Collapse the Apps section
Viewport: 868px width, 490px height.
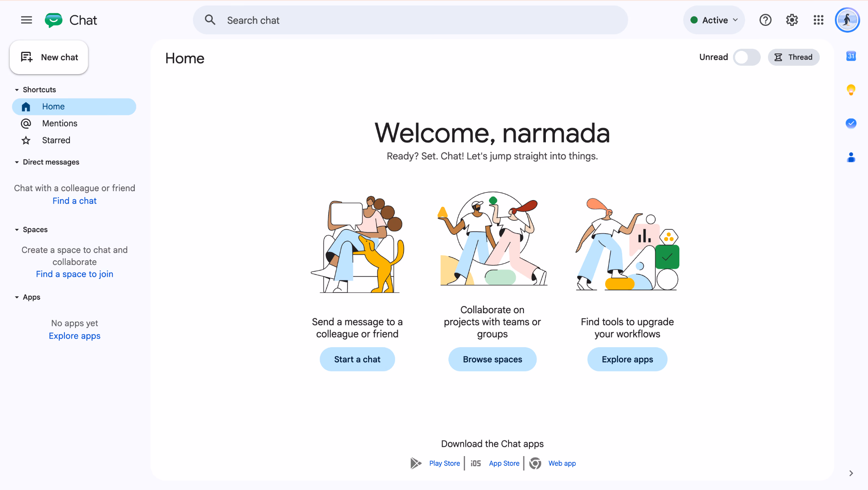[17, 298]
